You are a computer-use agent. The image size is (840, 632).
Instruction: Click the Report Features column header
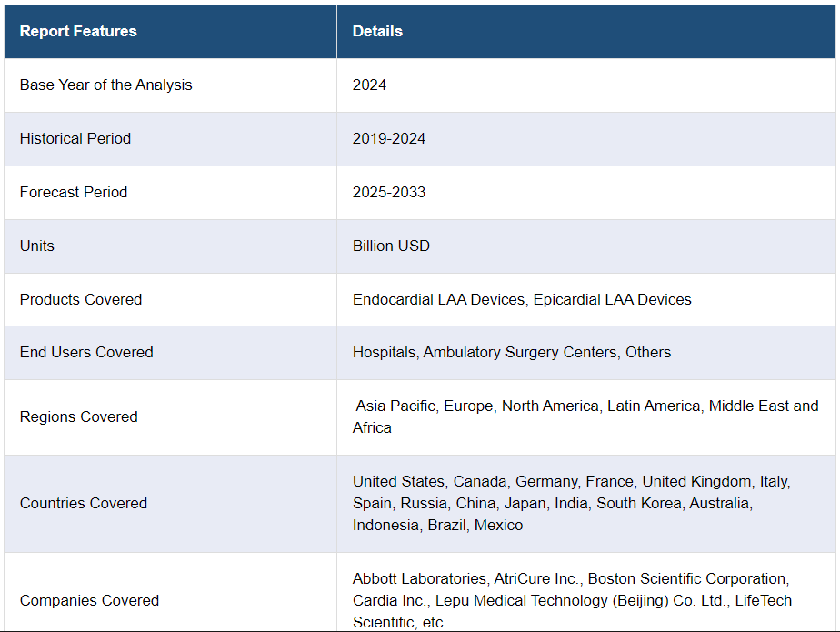point(78,31)
